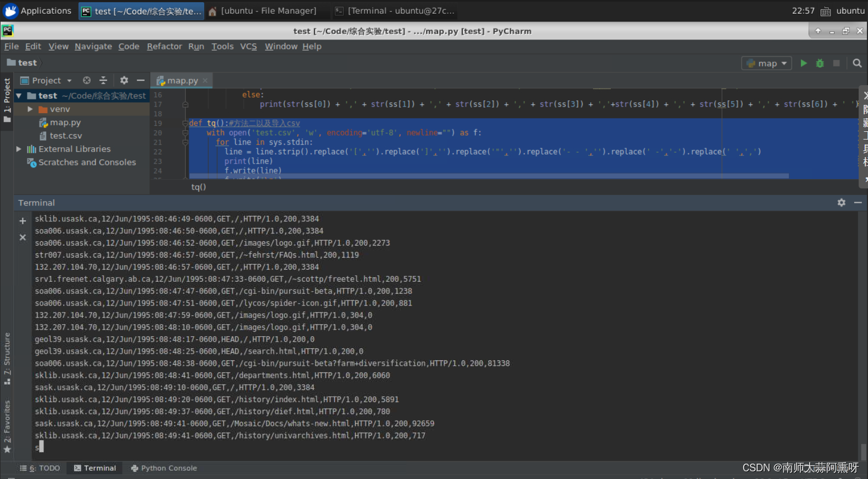Viewport: 868px width, 479px height.
Task: Open the File menu
Action: point(12,47)
